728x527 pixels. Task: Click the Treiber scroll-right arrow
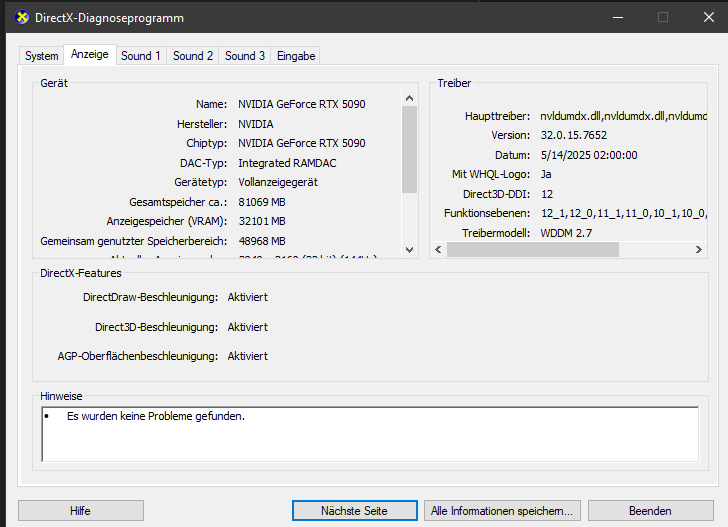coord(698,250)
